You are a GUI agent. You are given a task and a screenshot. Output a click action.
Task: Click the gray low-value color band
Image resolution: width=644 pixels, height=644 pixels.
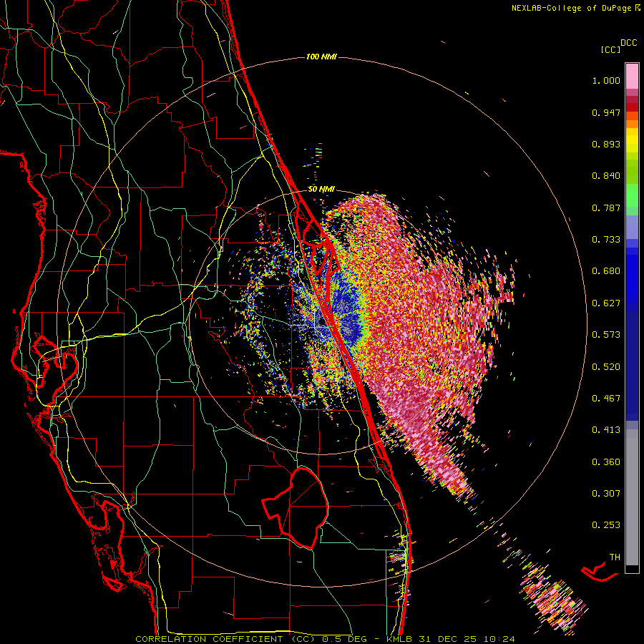(632, 497)
